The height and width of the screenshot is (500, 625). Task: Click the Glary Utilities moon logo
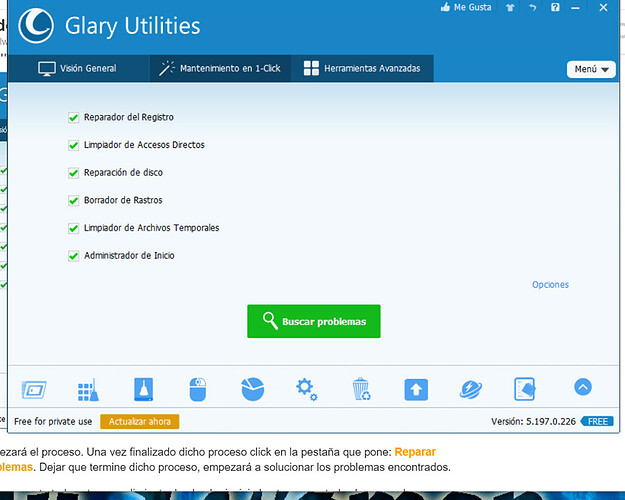click(36, 26)
